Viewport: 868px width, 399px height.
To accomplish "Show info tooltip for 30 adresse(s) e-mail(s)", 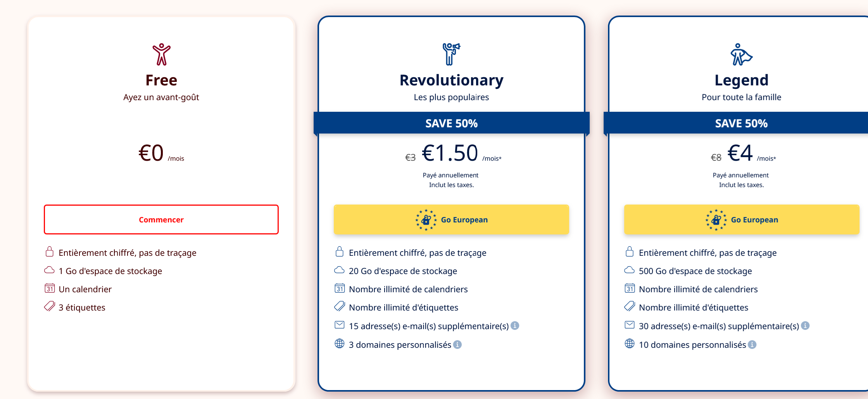I will pyautogui.click(x=805, y=326).
